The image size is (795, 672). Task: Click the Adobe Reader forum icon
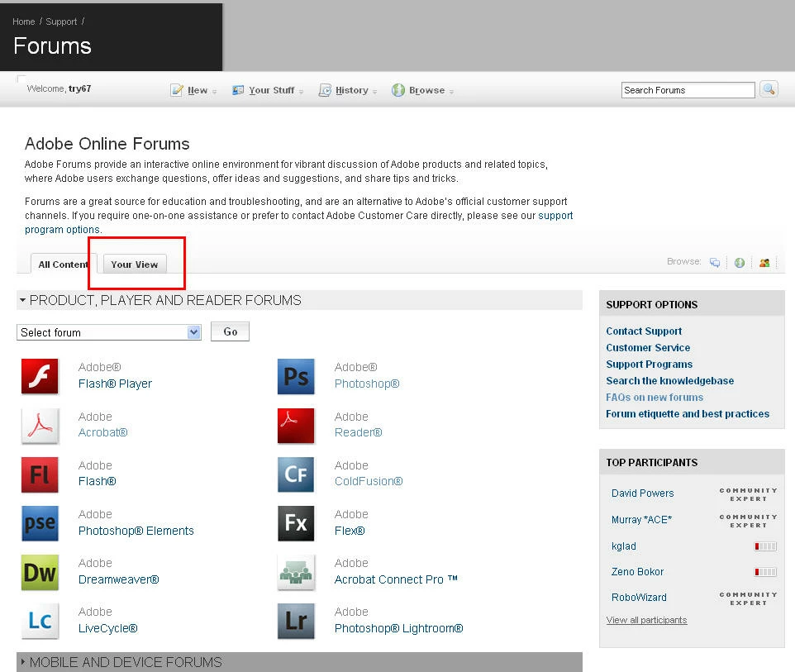296,426
